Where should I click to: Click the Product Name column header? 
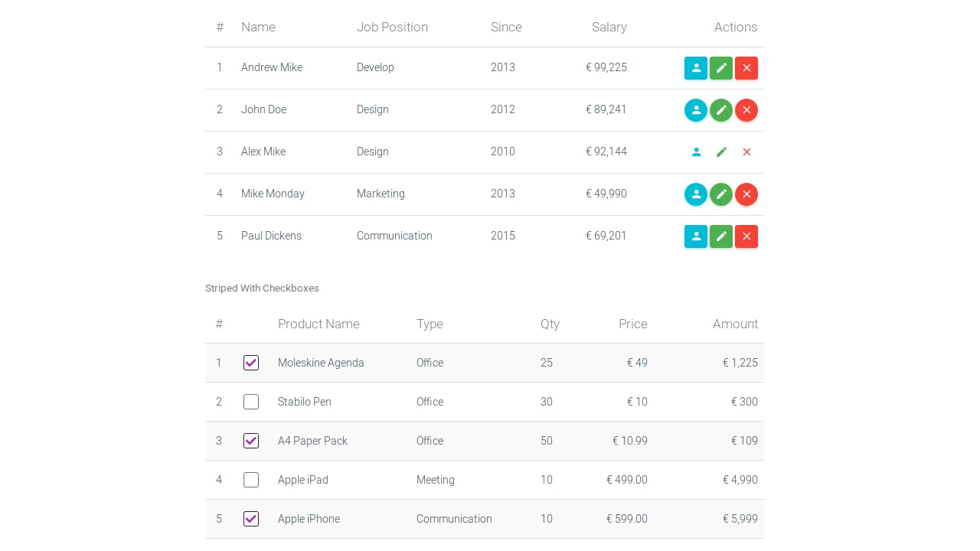tap(318, 324)
